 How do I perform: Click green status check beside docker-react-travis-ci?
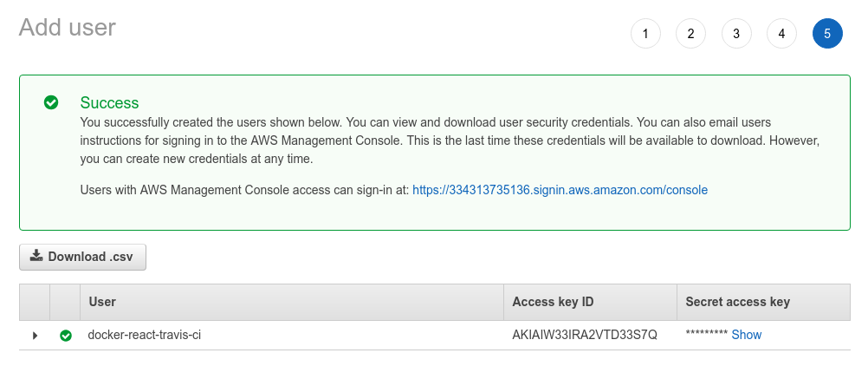[x=66, y=336]
